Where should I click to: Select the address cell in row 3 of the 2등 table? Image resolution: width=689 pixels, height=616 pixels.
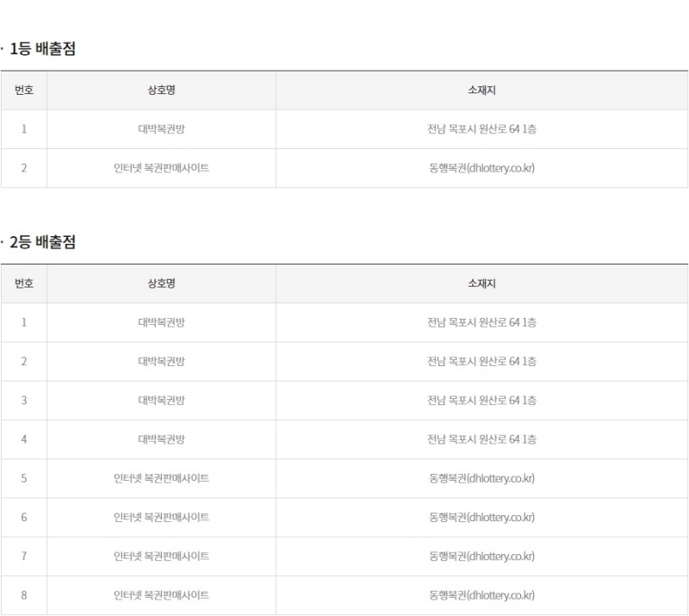pyautogui.click(x=481, y=401)
